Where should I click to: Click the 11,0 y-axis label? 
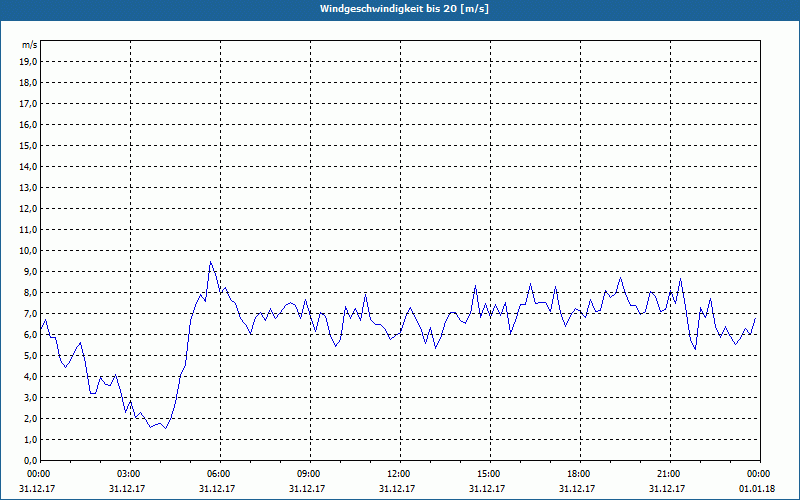pos(28,230)
